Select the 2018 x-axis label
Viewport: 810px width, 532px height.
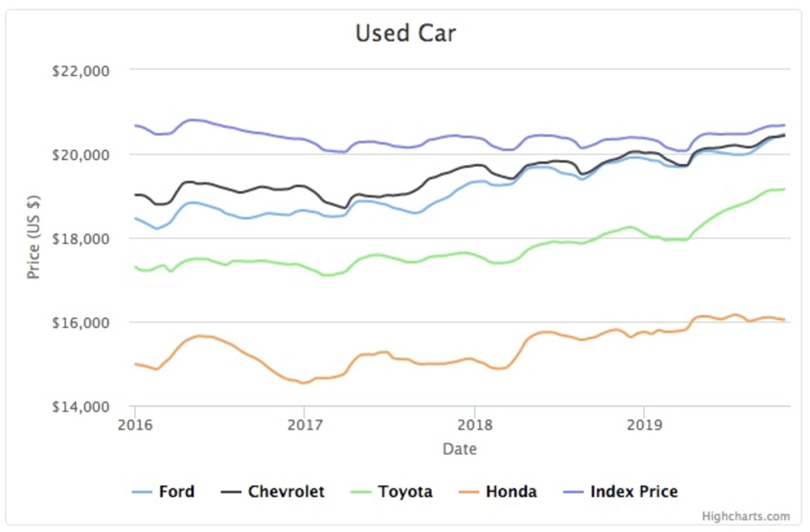(475, 425)
